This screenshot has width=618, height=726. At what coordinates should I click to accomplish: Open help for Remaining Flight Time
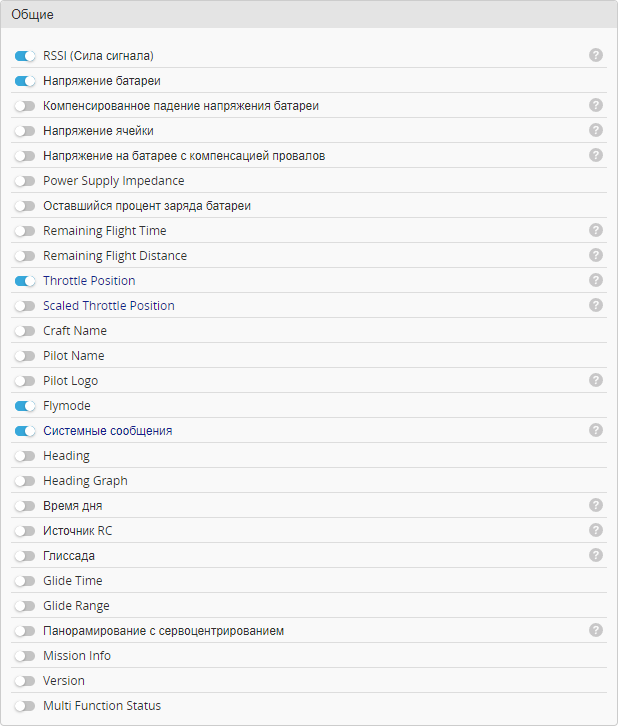pos(596,230)
